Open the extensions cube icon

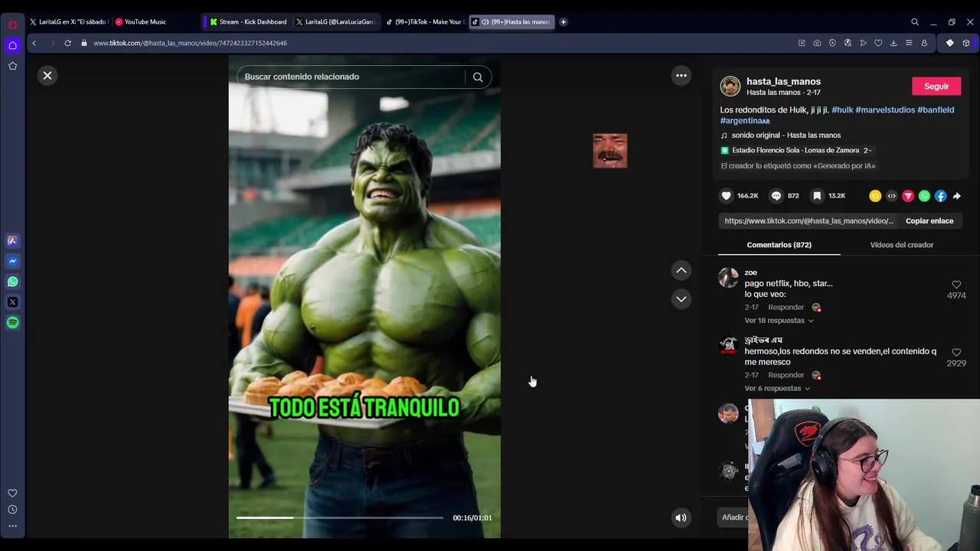point(966,44)
